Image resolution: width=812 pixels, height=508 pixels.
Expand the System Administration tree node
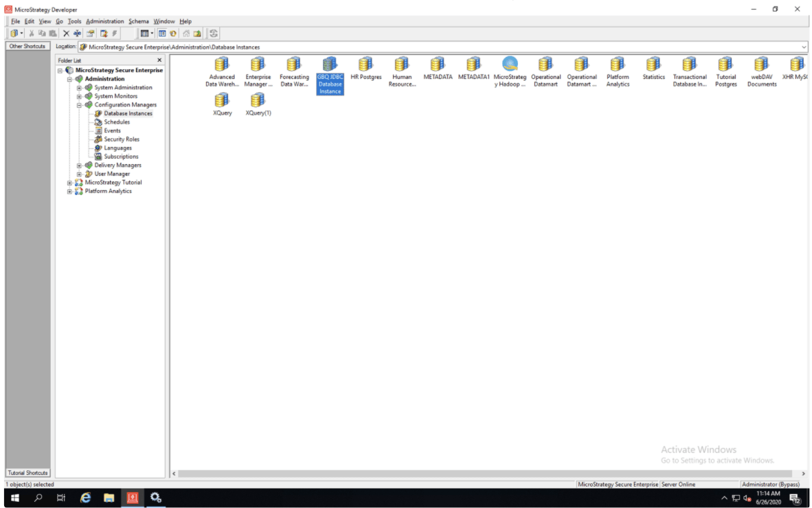click(x=79, y=88)
